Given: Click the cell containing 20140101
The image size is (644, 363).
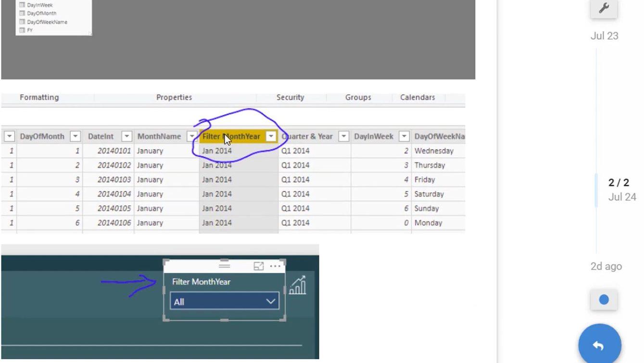Looking at the screenshot, I should pos(108,151).
